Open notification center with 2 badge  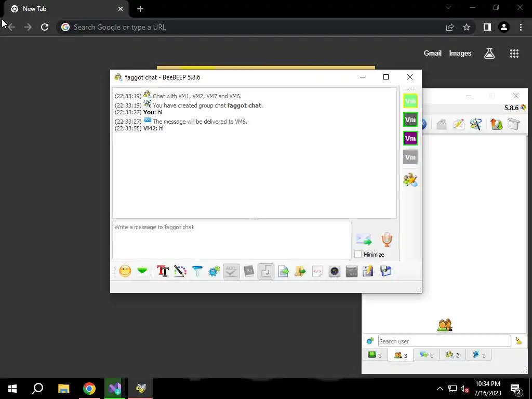pyautogui.click(x=516, y=389)
